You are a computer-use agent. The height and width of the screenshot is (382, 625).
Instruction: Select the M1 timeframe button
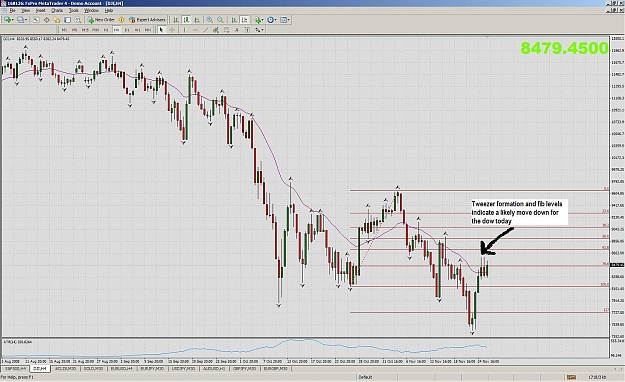pos(64,30)
